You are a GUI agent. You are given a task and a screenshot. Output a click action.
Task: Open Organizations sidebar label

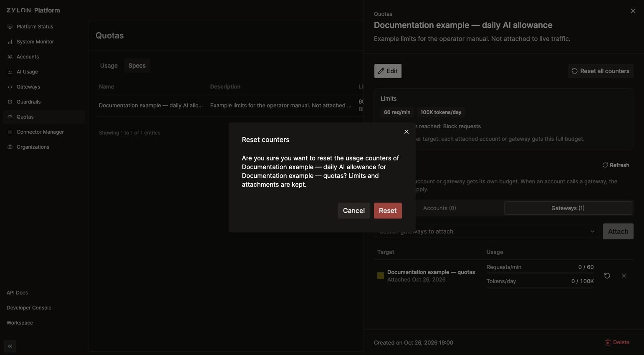point(33,147)
